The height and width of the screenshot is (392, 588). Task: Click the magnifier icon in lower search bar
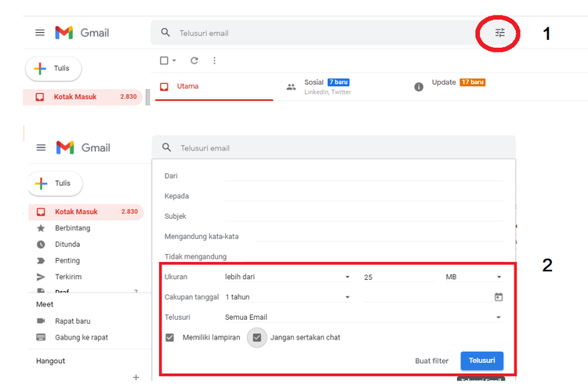coord(166,147)
